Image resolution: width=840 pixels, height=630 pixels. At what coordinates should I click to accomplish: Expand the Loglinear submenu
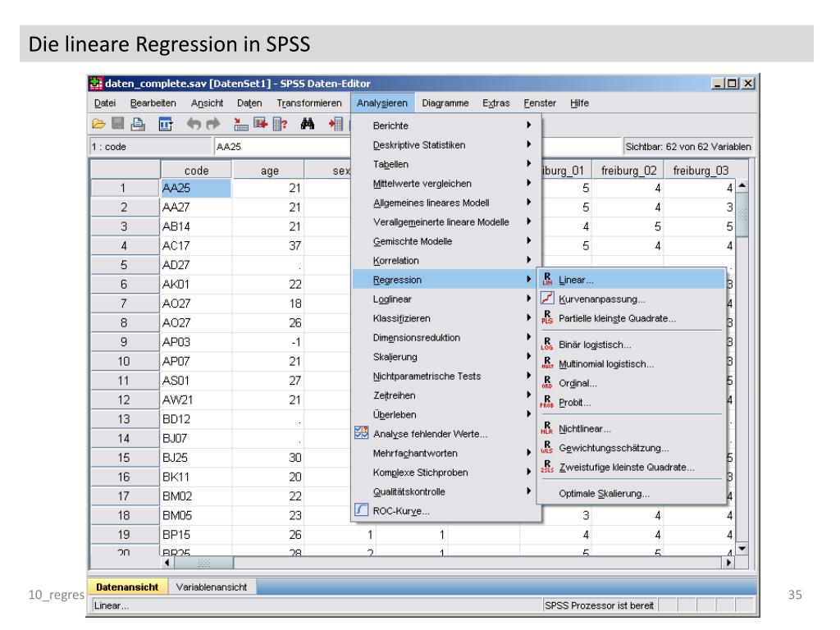point(445,299)
